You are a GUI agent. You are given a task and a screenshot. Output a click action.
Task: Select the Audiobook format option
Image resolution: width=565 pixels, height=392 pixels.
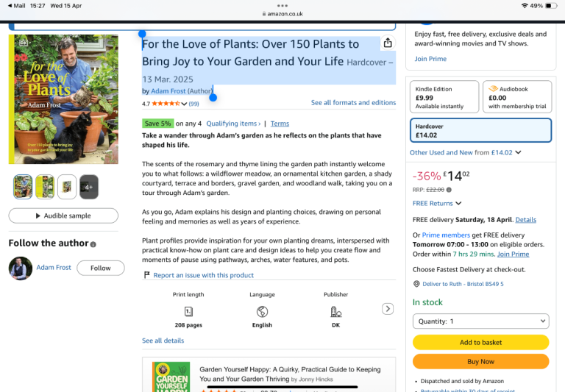pyautogui.click(x=516, y=97)
